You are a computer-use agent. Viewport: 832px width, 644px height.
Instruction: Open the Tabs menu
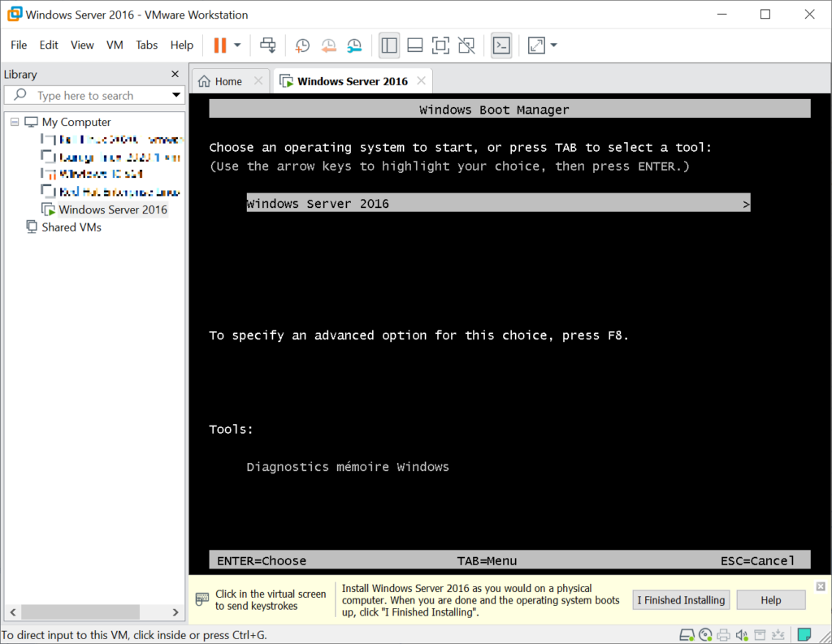point(146,45)
